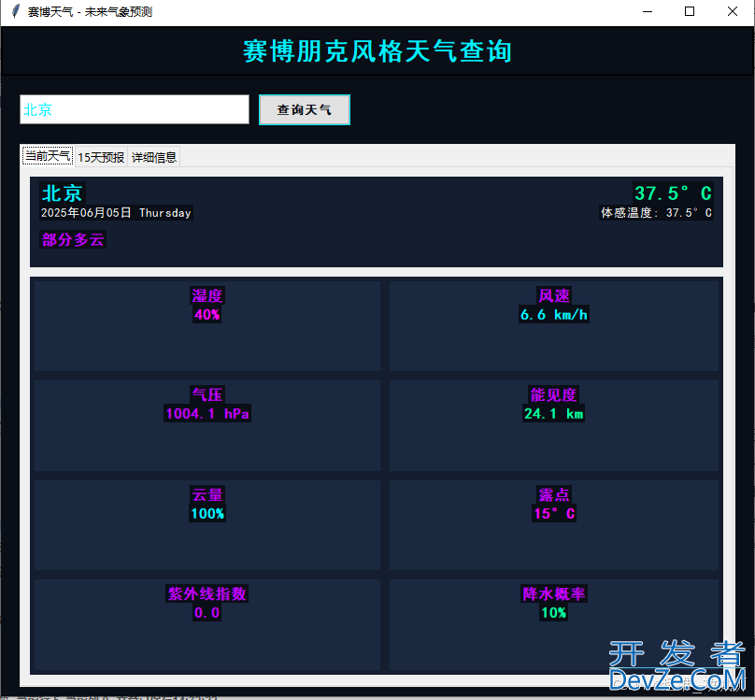The image size is (755, 700).
Task: Minimize the 赛博天气 window
Action: pyautogui.click(x=648, y=11)
